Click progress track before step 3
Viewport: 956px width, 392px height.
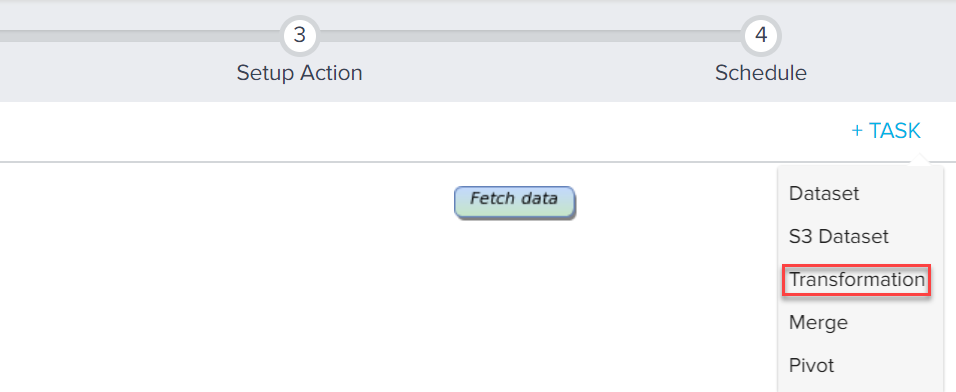tap(140, 36)
